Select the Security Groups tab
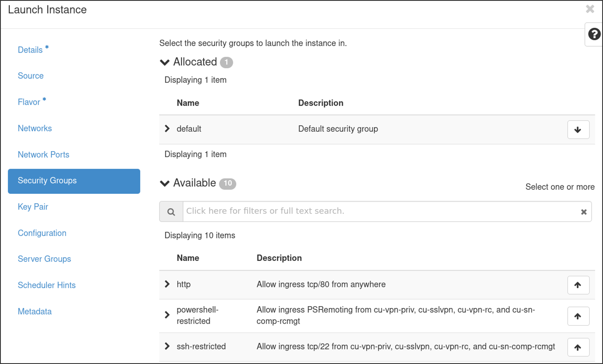 point(74,181)
